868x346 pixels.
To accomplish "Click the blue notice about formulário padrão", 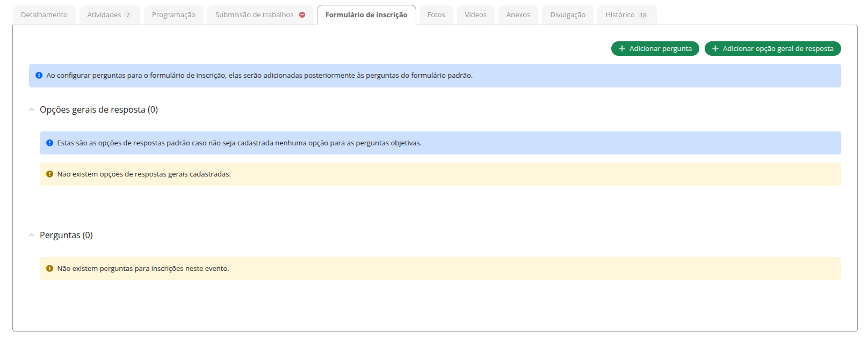I will (435, 76).
